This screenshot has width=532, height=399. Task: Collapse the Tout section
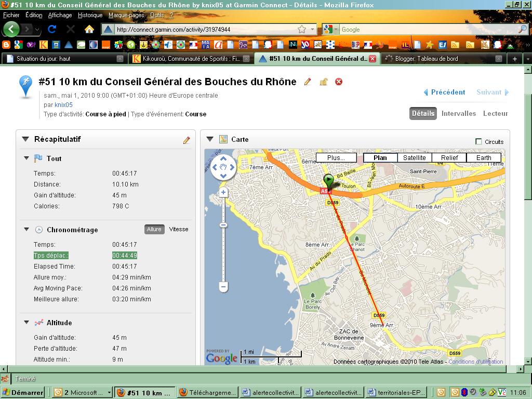click(x=26, y=158)
